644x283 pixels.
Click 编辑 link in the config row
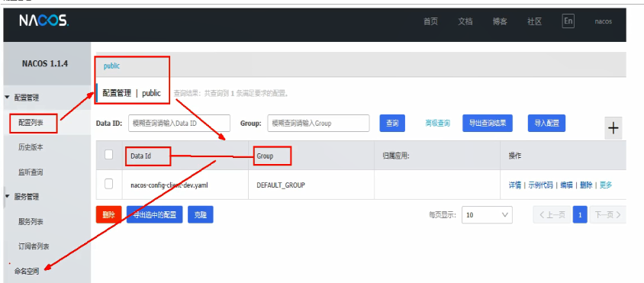pyautogui.click(x=566, y=185)
